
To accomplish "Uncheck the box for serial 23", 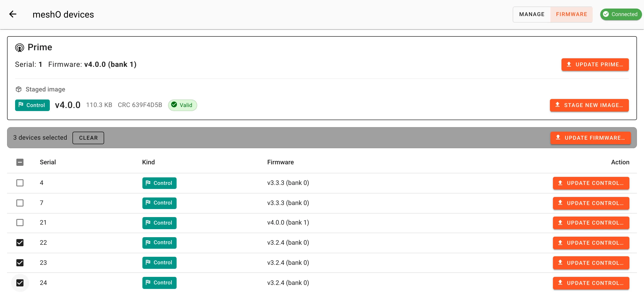I will (20, 263).
